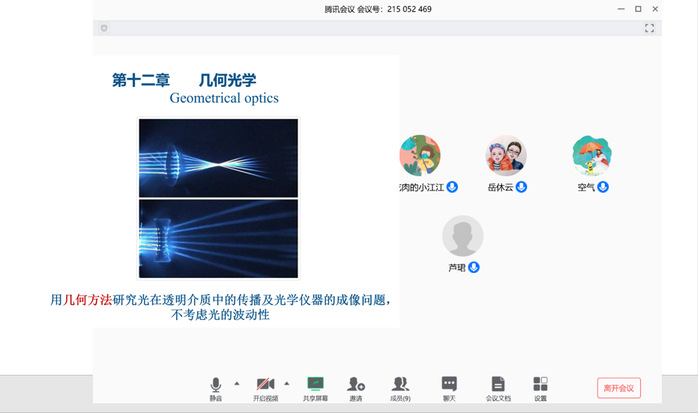Click microphone icon next to 岳休云
Image resolution: width=698 pixels, height=413 pixels.
pos(521,187)
